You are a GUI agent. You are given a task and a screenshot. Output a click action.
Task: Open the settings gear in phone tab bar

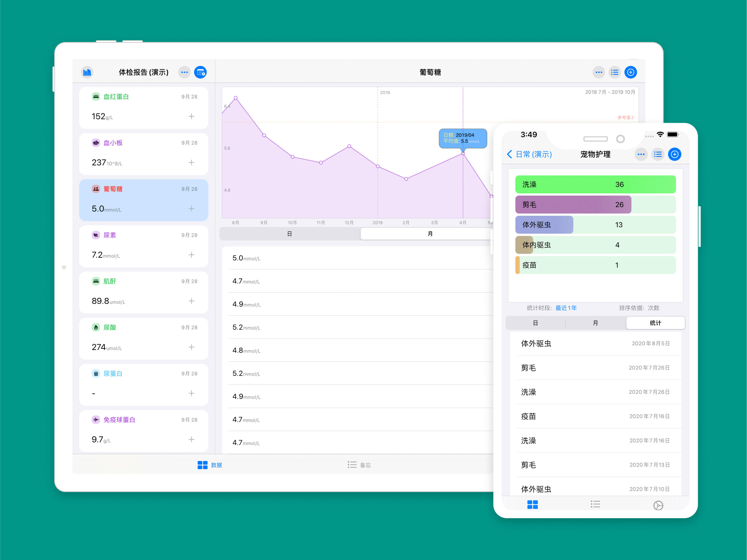(658, 505)
